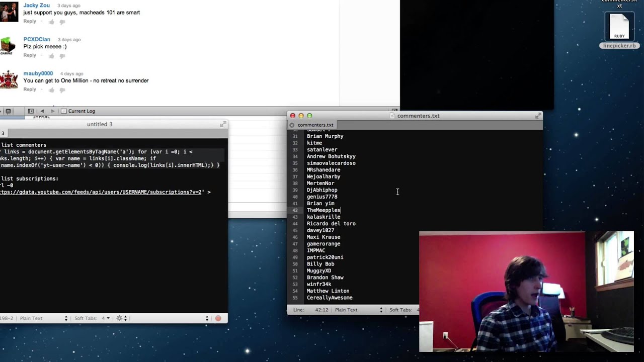Click commenters.txt title bar document icon

pos(393,116)
